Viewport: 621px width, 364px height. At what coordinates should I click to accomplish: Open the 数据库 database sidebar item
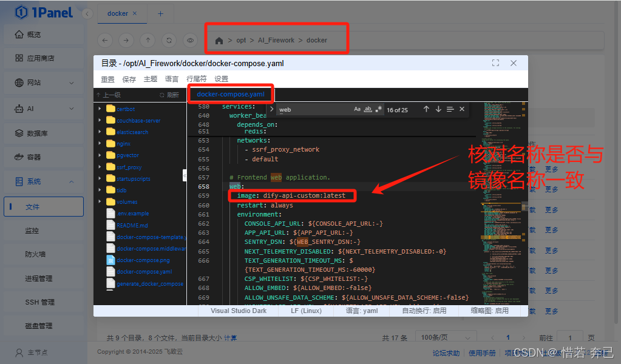[x=44, y=133]
